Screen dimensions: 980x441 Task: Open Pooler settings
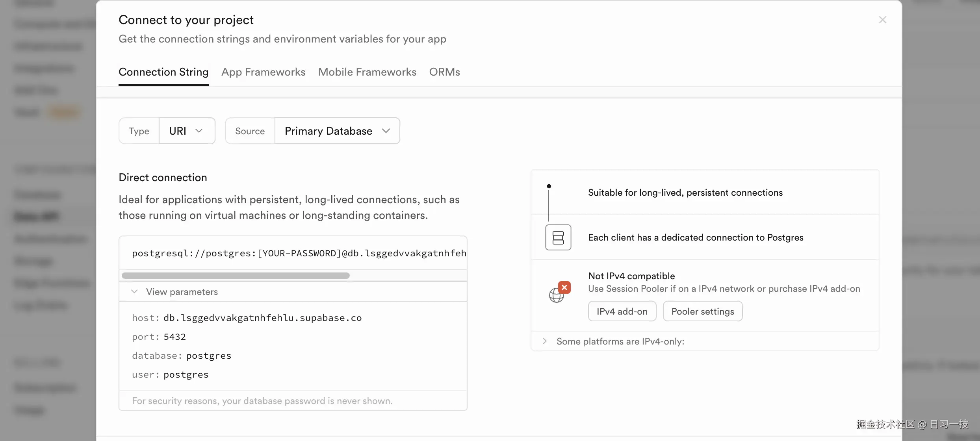pyautogui.click(x=702, y=311)
